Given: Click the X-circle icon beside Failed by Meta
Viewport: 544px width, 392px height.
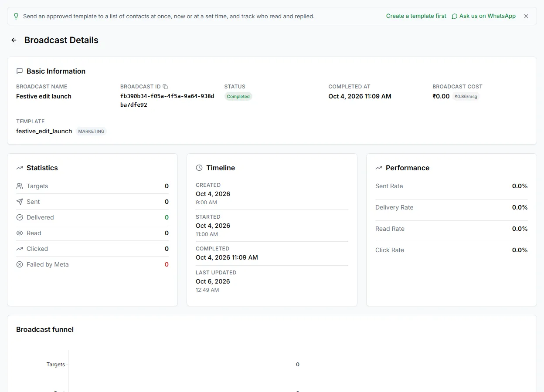Looking at the screenshot, I should [20, 264].
